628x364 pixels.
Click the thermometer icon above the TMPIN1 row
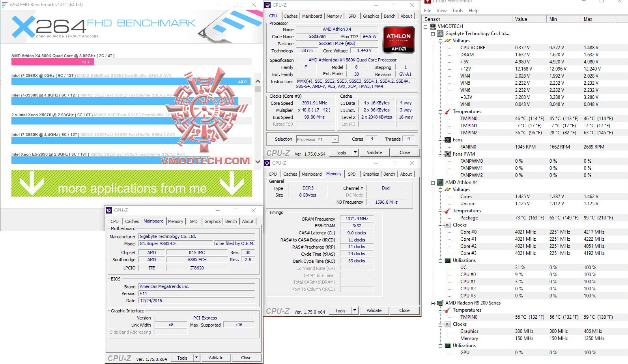pyautogui.click(x=448, y=111)
